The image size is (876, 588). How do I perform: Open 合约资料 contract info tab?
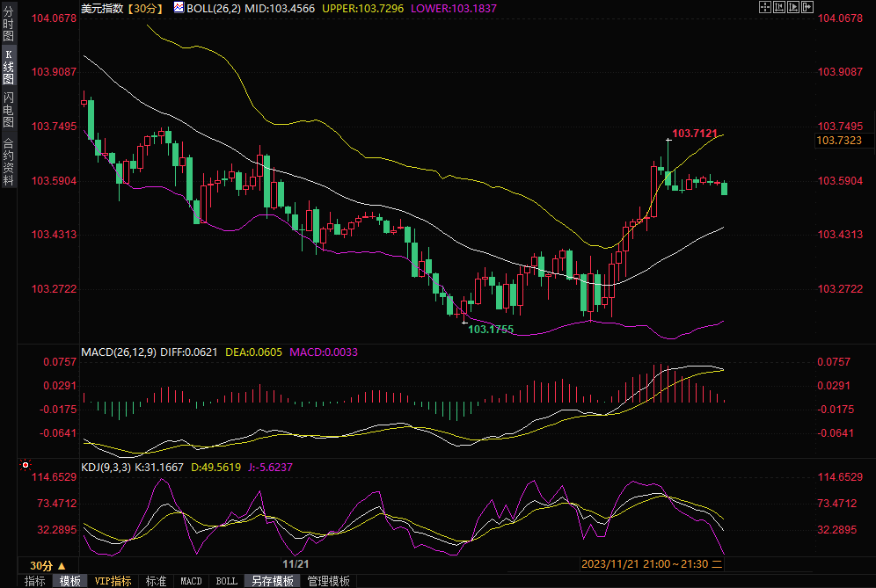[x=8, y=162]
